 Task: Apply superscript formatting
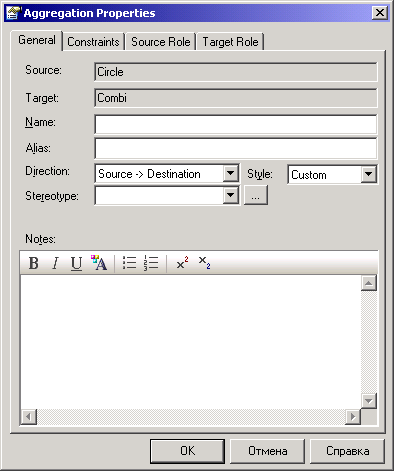coord(182,263)
